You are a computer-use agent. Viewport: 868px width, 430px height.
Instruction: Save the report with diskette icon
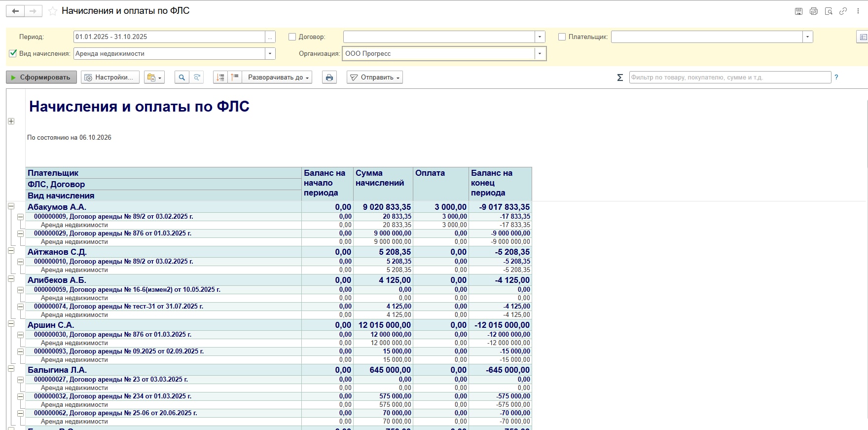(798, 11)
